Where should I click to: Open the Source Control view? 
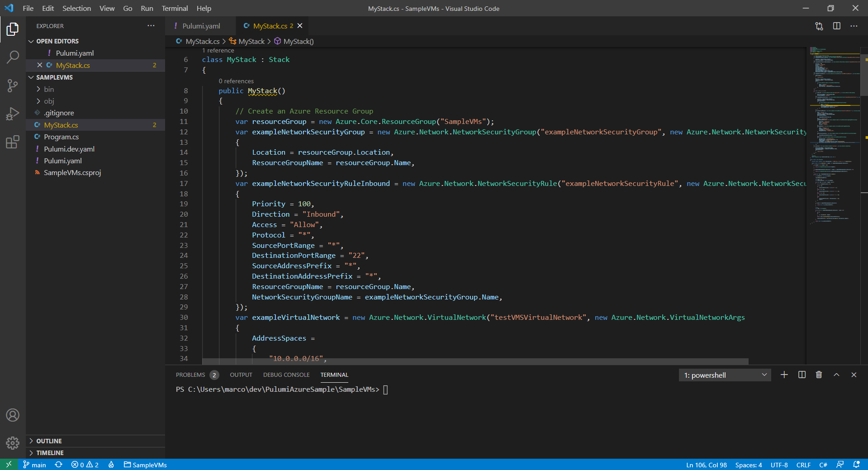coord(13,85)
